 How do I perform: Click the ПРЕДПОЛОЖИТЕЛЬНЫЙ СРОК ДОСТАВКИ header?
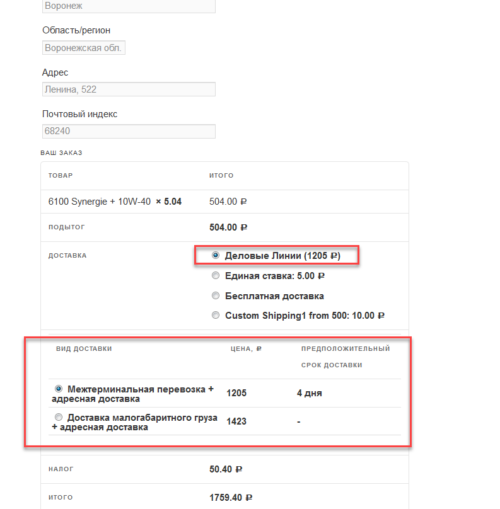pyautogui.click(x=345, y=357)
